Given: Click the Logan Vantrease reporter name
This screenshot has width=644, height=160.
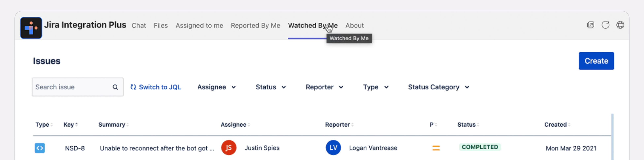Looking at the screenshot, I should (373, 148).
